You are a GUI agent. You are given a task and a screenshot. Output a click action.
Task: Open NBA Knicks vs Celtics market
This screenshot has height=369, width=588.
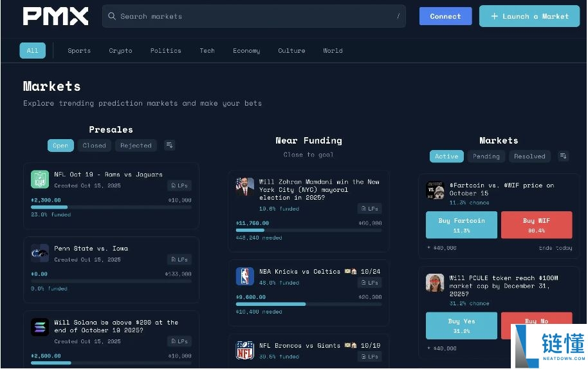(320, 271)
